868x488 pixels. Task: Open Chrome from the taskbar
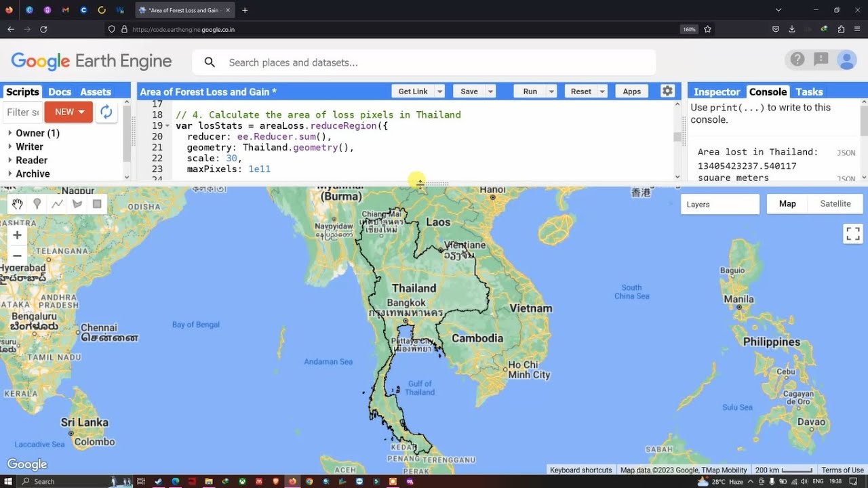click(309, 481)
